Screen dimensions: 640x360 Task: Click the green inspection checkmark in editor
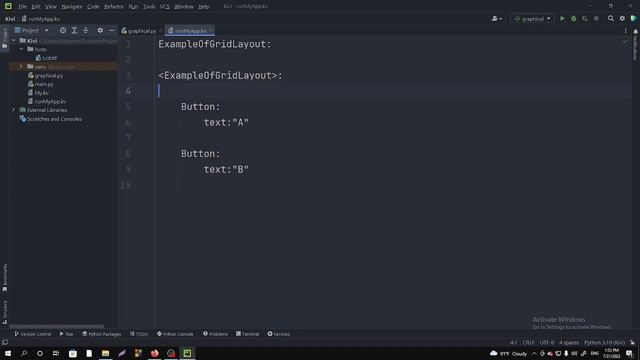coord(625,42)
